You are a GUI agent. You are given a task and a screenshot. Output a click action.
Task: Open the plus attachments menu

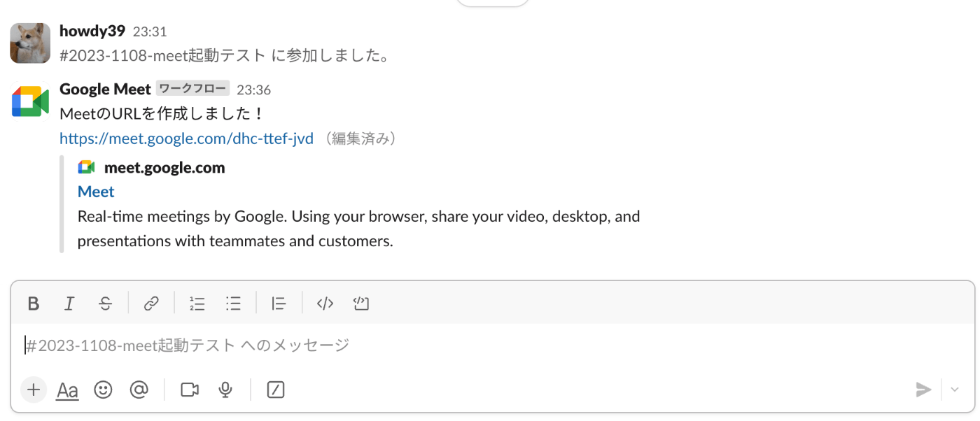coord(34,390)
